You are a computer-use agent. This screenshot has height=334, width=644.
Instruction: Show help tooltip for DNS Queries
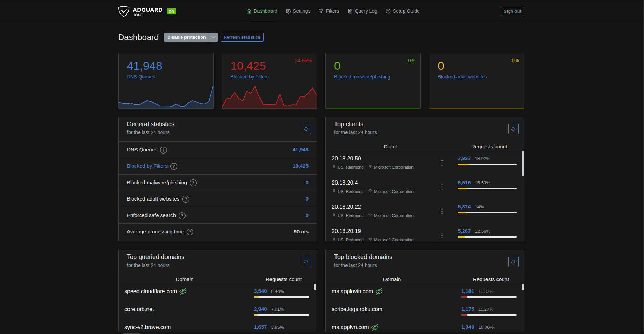click(x=163, y=150)
